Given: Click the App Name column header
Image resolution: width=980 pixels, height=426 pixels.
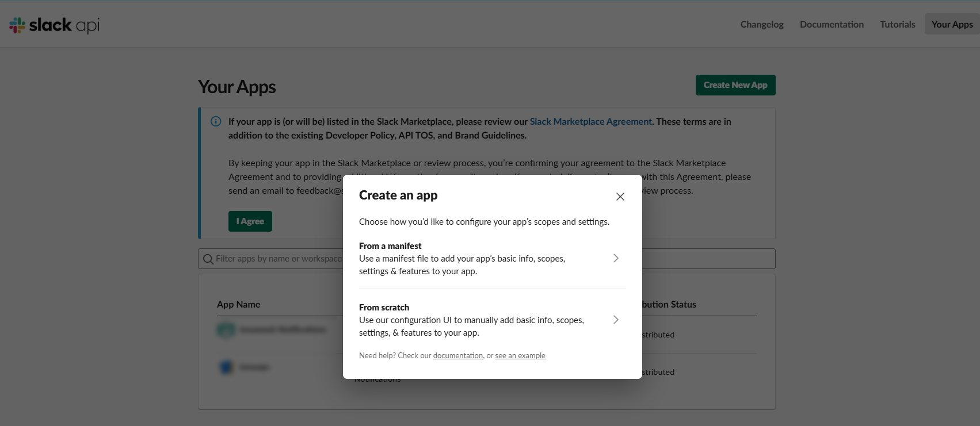Looking at the screenshot, I should click(238, 304).
